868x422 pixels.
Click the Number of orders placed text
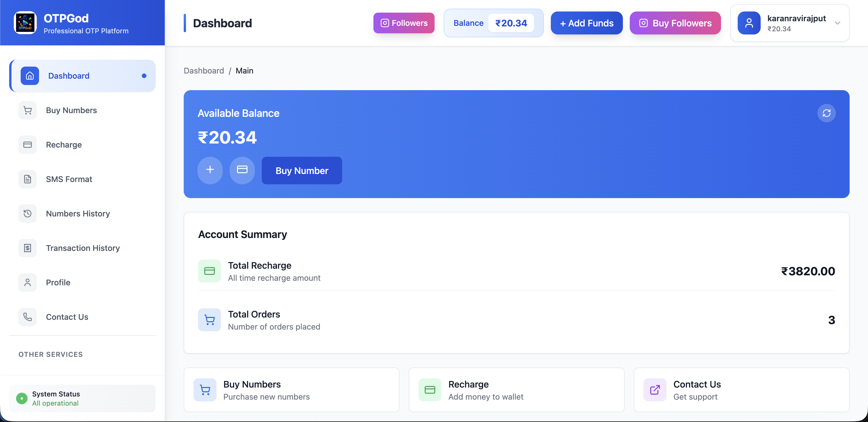pos(274,327)
